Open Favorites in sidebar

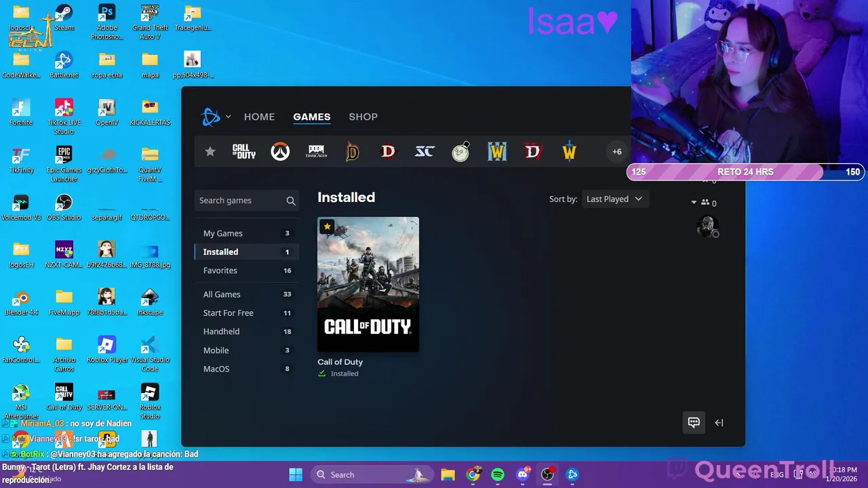coord(246,270)
